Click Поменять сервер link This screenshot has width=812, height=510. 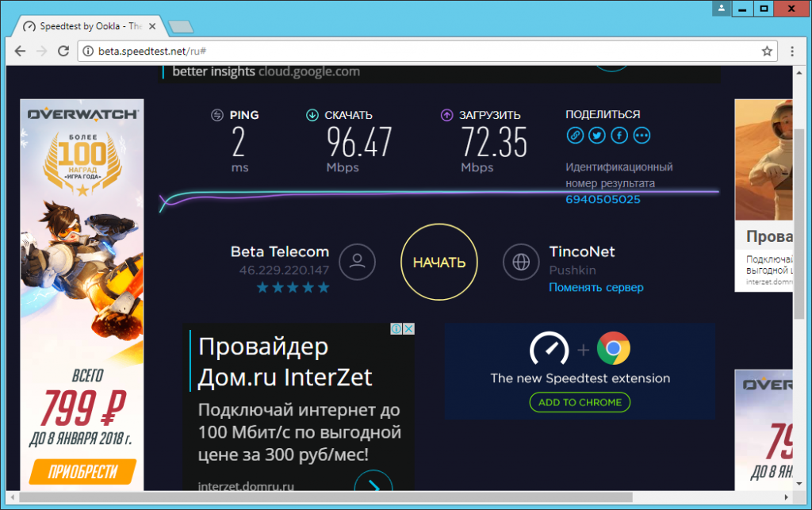(x=596, y=287)
